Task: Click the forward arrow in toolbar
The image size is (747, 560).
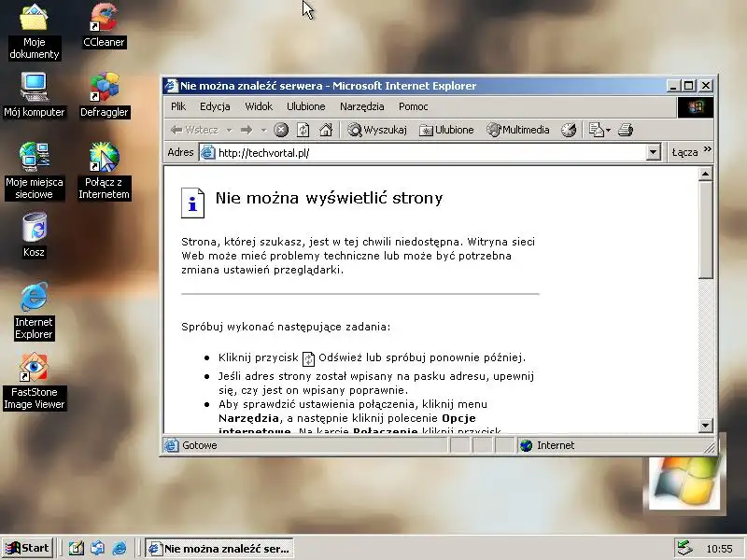Action: click(x=247, y=130)
